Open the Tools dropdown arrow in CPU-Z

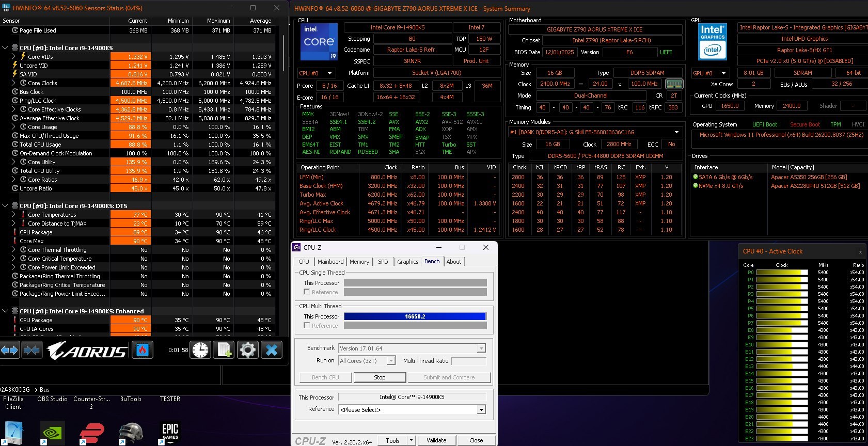coord(411,440)
